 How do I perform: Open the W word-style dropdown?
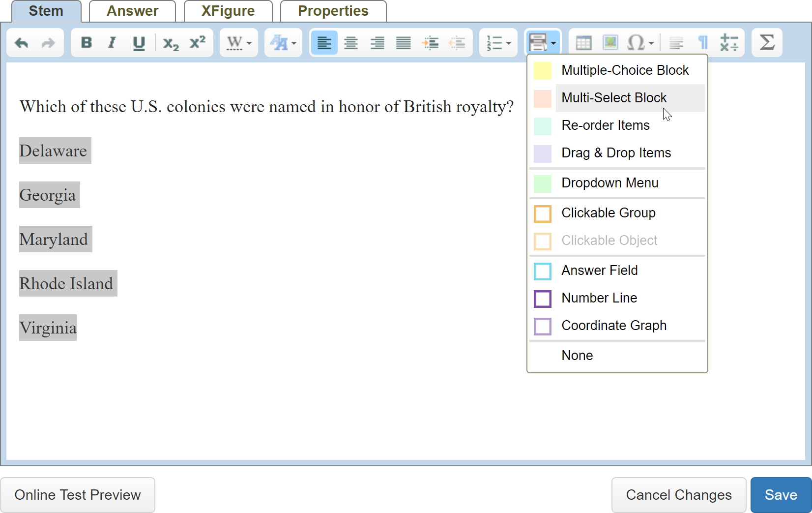pyautogui.click(x=239, y=43)
